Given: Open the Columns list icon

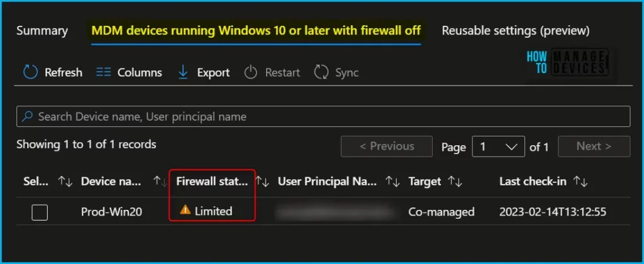Looking at the screenshot, I should pyautogui.click(x=104, y=73).
